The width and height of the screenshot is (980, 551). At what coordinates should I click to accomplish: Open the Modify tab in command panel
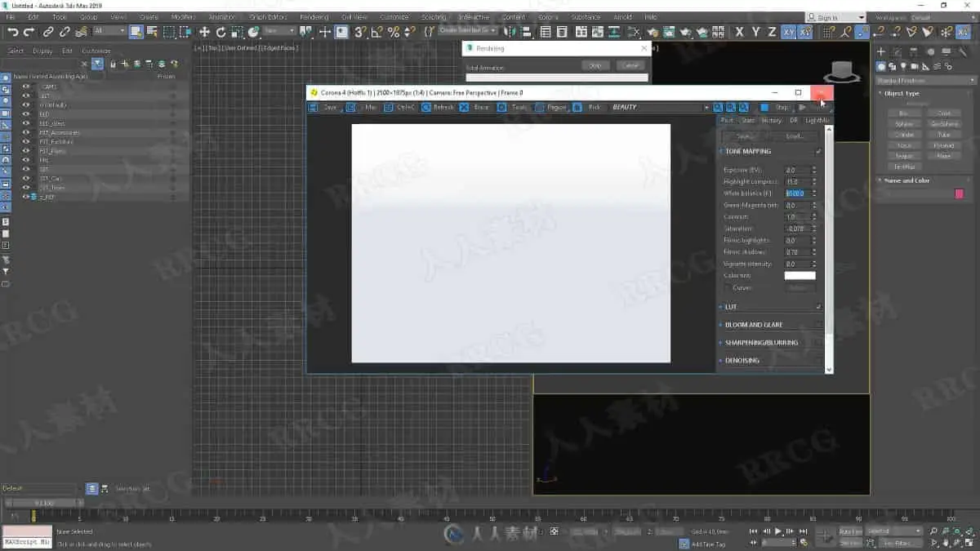point(897,51)
